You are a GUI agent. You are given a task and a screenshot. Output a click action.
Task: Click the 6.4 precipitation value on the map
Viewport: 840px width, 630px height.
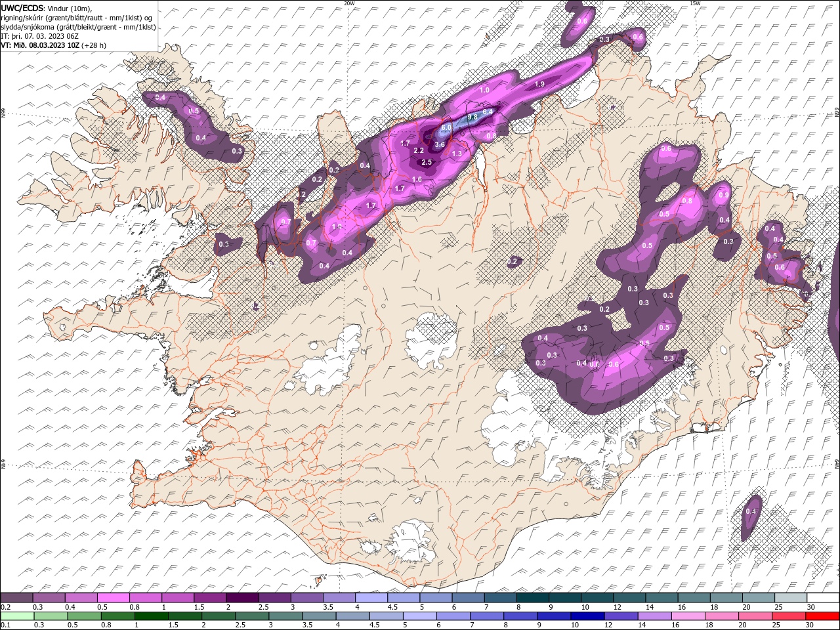[x=488, y=112]
